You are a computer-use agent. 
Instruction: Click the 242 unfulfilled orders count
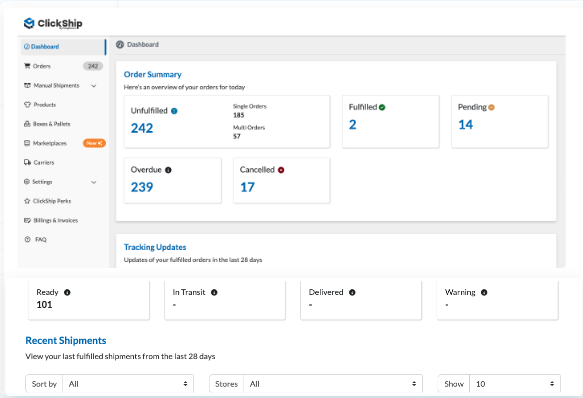(x=142, y=128)
